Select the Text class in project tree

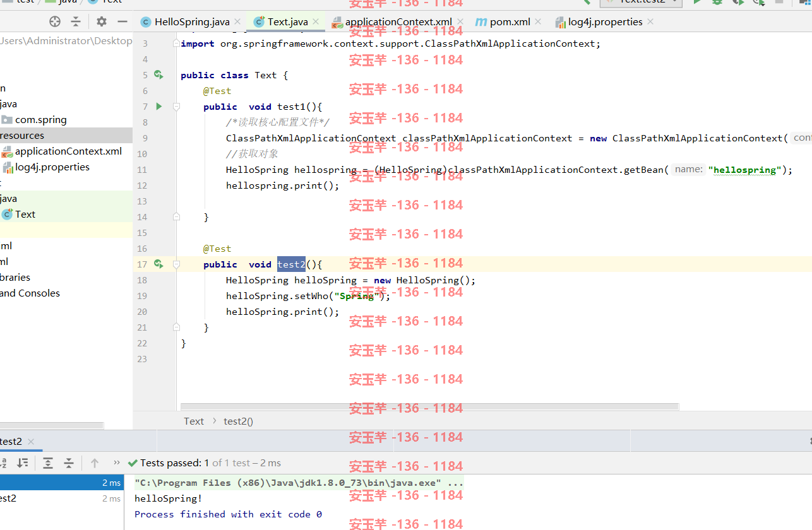pos(25,215)
